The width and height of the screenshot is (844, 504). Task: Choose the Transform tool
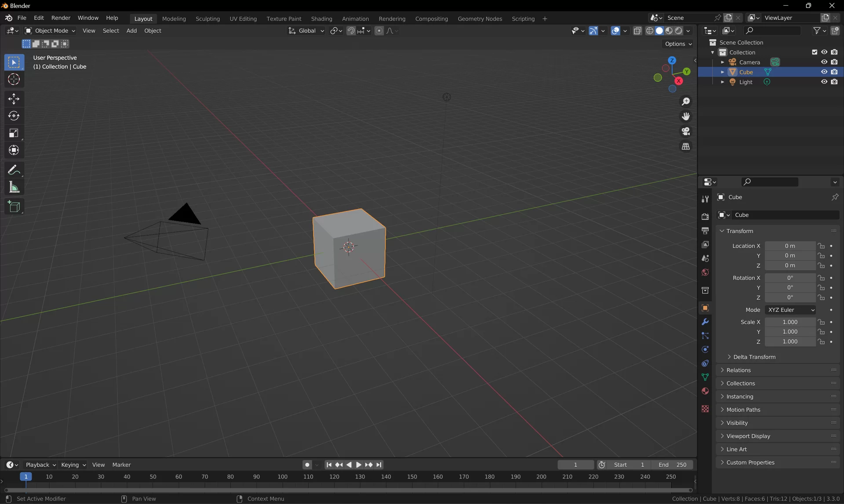click(14, 150)
